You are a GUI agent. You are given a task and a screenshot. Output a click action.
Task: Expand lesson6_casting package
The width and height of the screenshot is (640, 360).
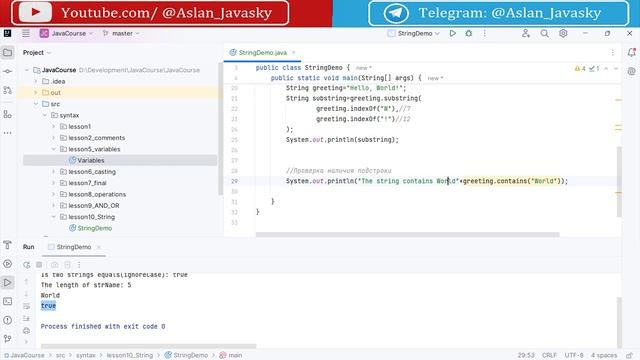pos(54,172)
